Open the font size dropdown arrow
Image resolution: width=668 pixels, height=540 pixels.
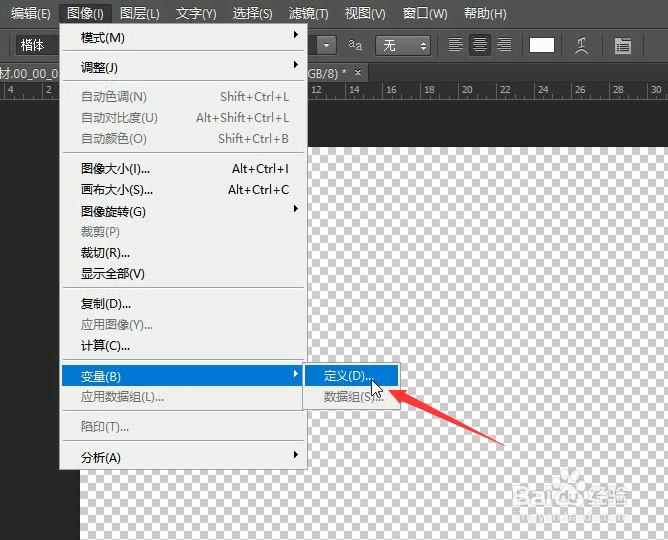point(326,45)
